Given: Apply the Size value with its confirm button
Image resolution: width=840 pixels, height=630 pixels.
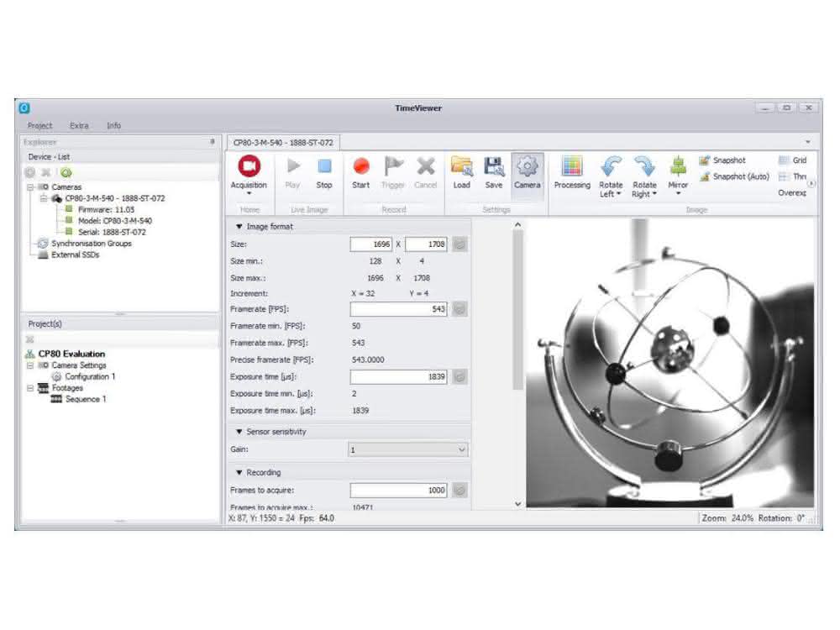Looking at the screenshot, I should (459, 244).
